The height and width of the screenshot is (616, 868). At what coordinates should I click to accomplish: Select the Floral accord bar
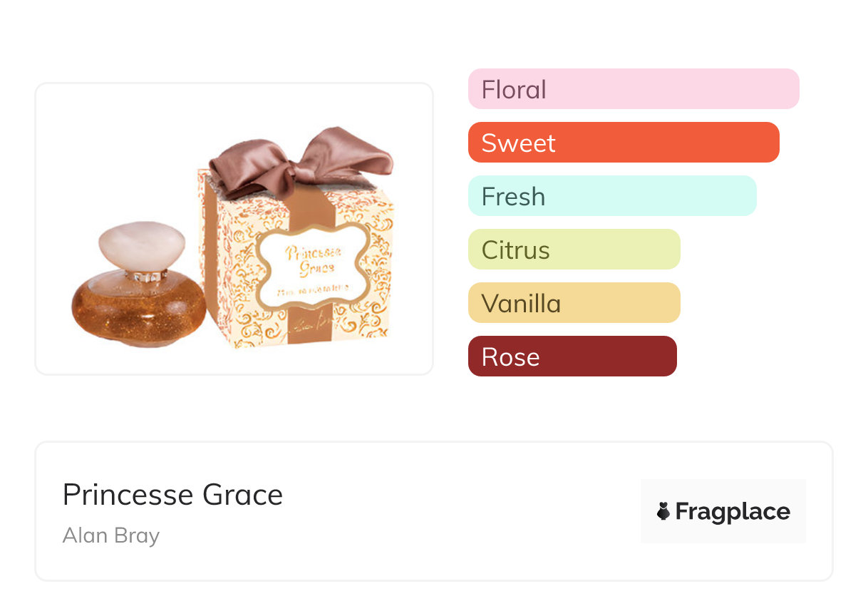pyautogui.click(x=633, y=89)
